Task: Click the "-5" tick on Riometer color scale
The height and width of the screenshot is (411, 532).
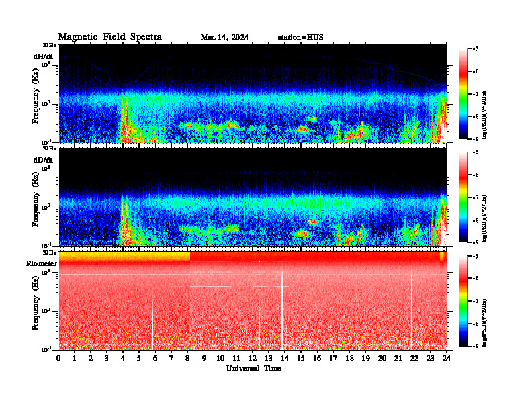Action: click(x=475, y=256)
